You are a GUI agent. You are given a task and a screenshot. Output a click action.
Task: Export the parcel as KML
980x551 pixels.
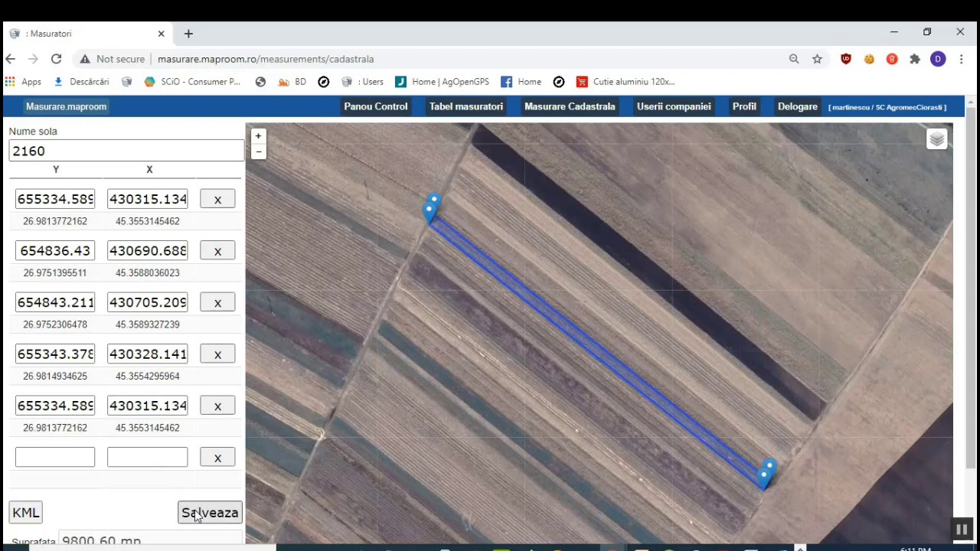pos(26,513)
